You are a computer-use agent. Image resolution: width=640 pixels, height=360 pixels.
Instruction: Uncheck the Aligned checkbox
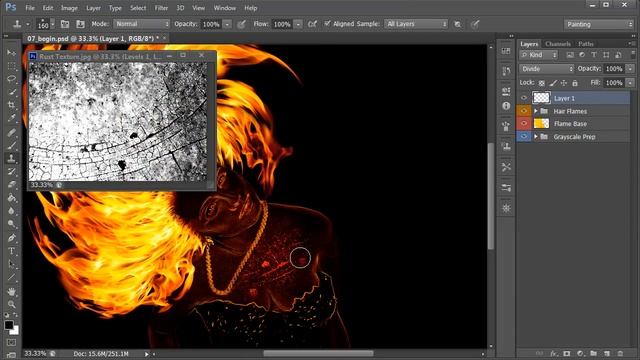[327, 24]
